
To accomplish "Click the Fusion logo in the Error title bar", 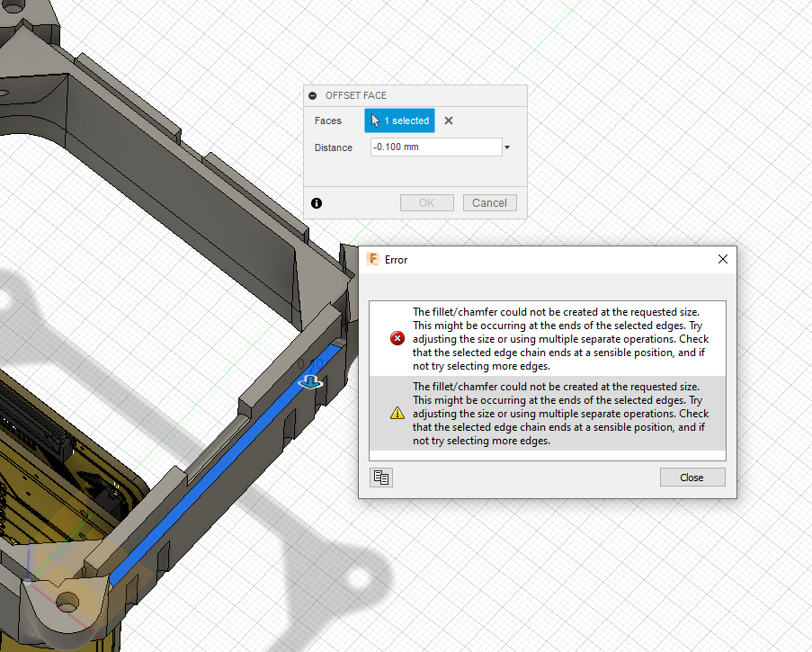I will [373, 259].
